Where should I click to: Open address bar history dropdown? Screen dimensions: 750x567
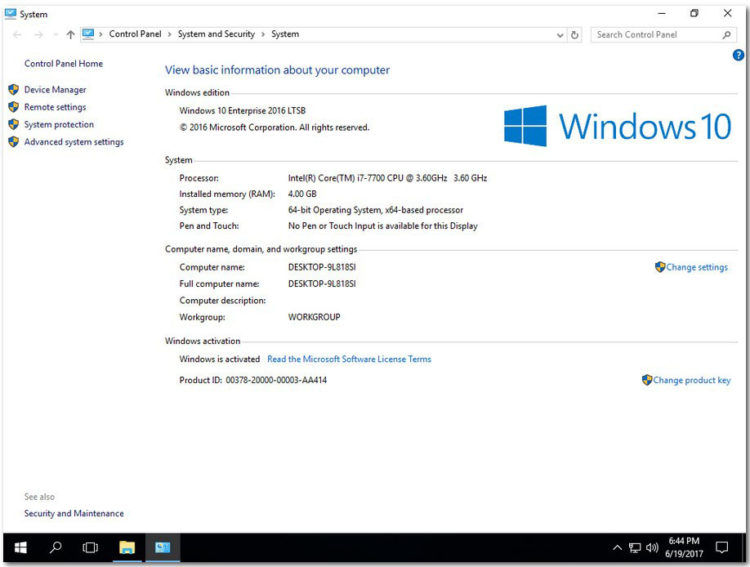[560, 35]
